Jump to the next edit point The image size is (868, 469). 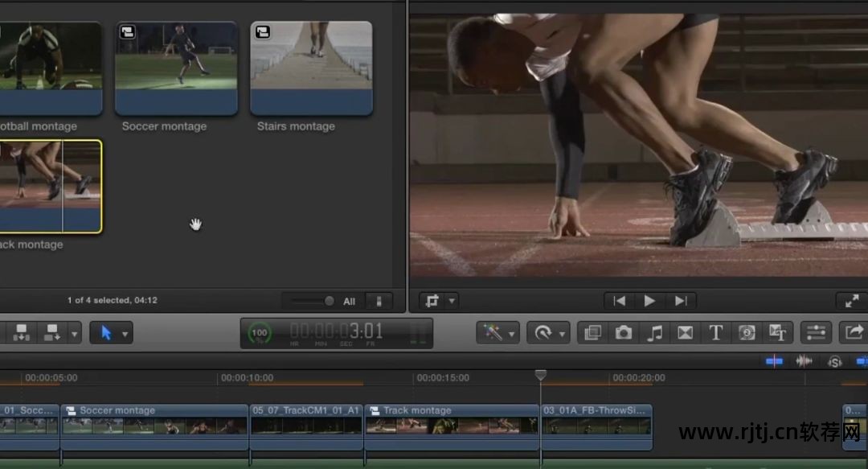coord(680,301)
